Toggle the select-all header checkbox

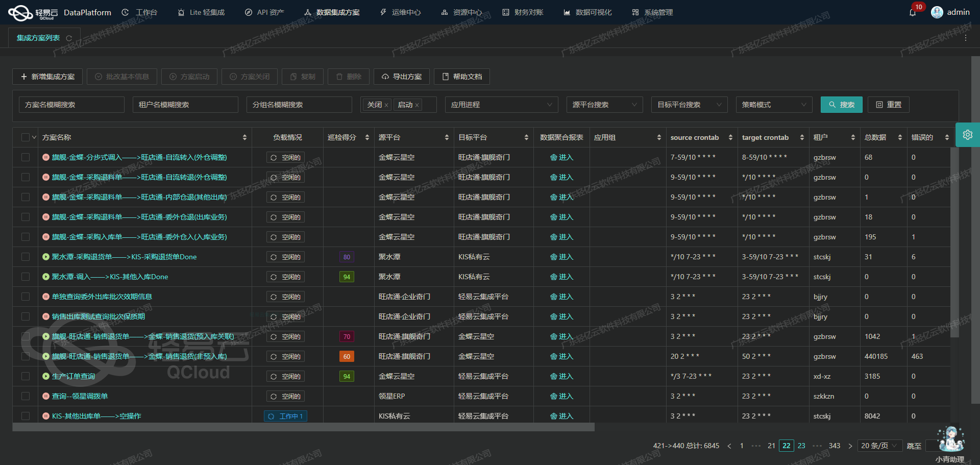point(26,137)
